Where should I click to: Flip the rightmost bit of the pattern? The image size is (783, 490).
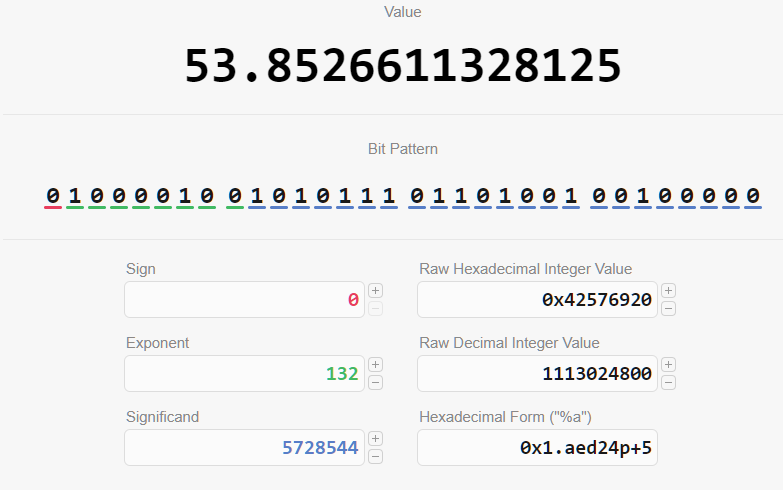753,196
